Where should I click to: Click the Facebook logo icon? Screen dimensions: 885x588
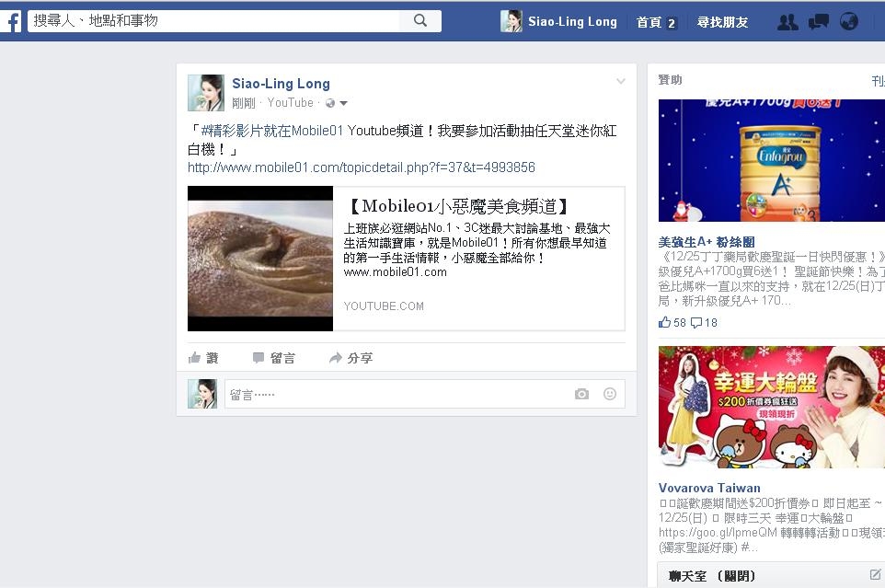click(11, 21)
